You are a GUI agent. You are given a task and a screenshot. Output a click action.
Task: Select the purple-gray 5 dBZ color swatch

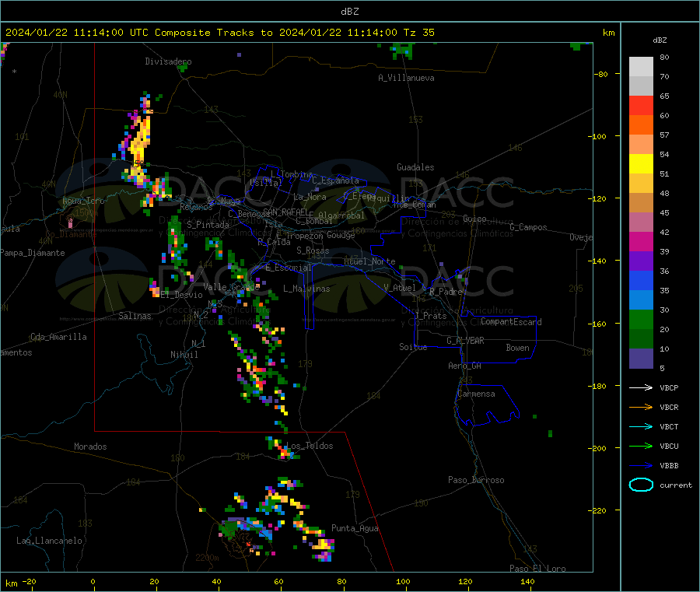point(641,359)
